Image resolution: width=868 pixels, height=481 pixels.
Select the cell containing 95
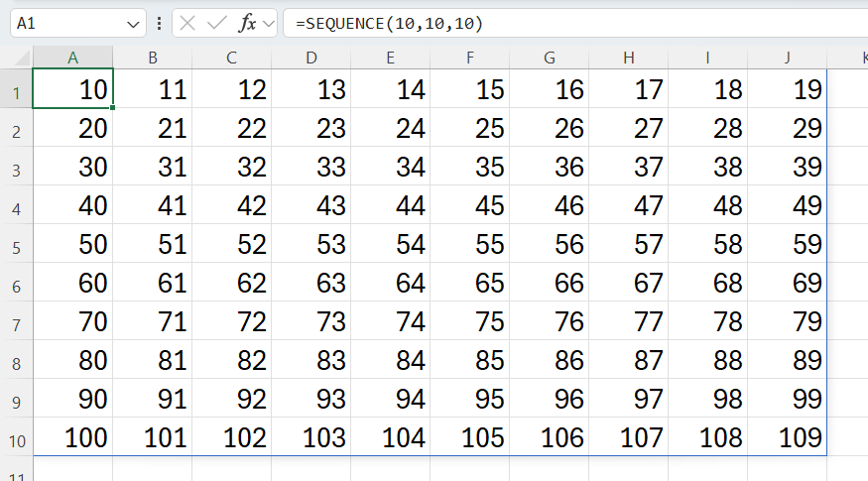coord(470,398)
